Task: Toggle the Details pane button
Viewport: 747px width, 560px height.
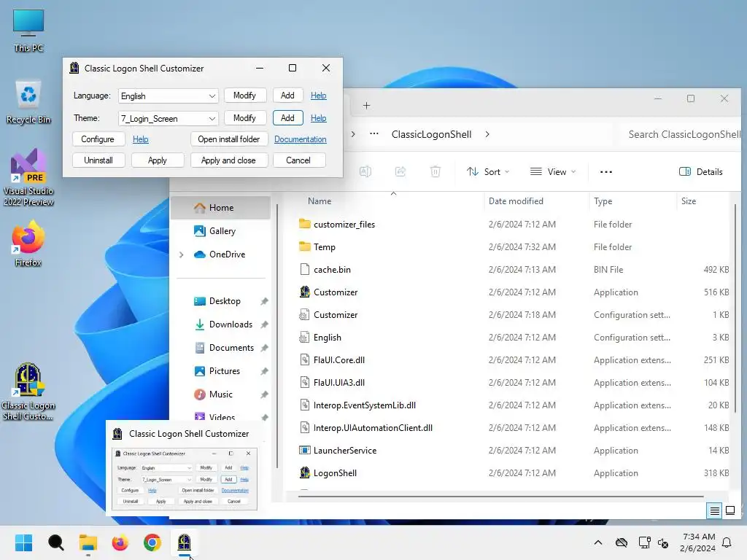Action: (701, 172)
